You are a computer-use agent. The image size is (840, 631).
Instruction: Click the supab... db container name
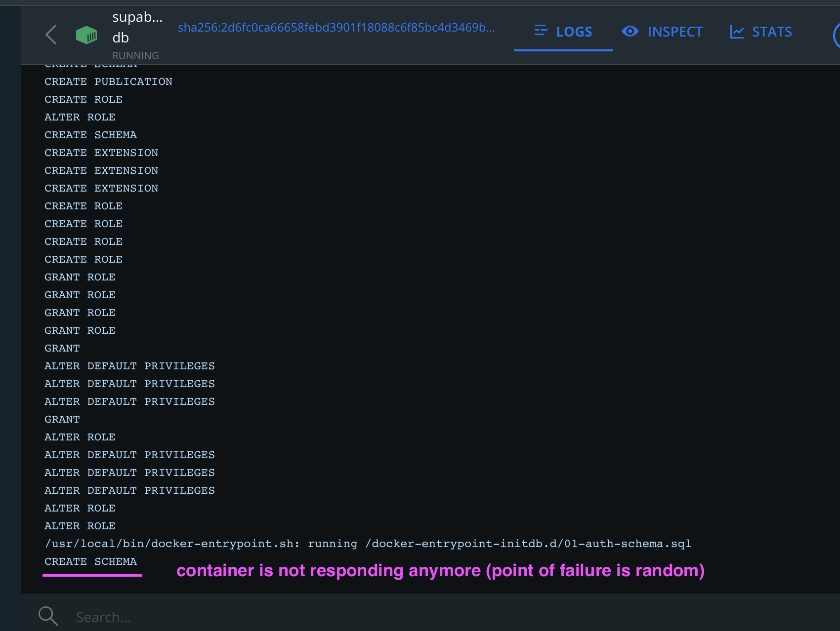coord(137,27)
